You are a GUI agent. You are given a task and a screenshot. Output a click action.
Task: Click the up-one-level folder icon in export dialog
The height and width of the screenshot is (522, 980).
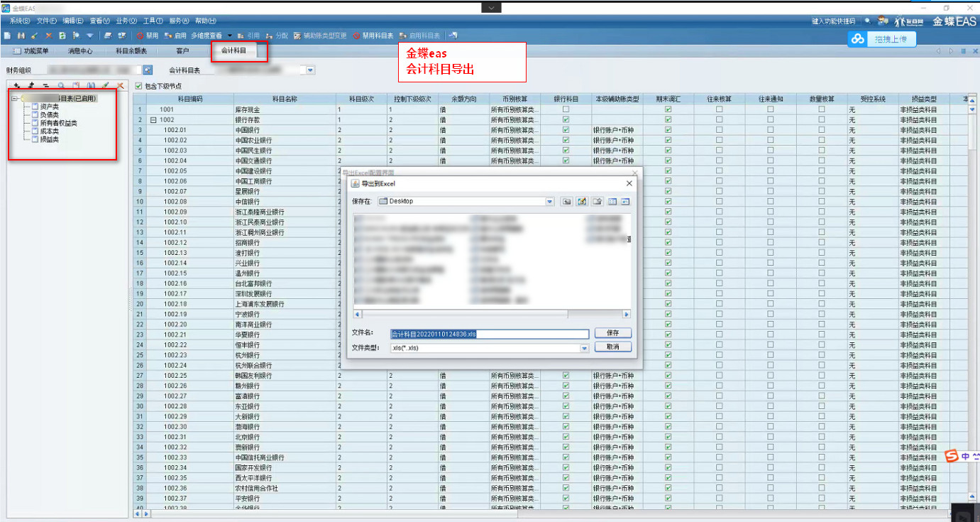point(567,202)
